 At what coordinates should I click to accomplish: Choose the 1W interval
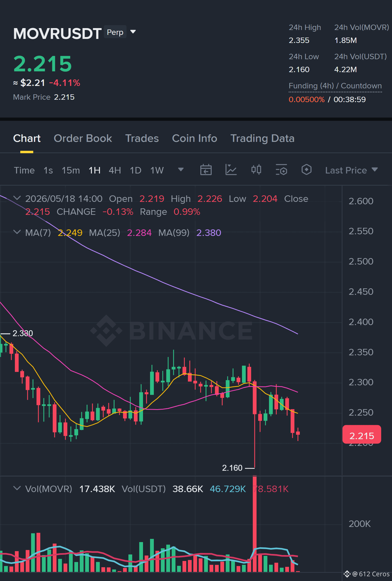[157, 170]
